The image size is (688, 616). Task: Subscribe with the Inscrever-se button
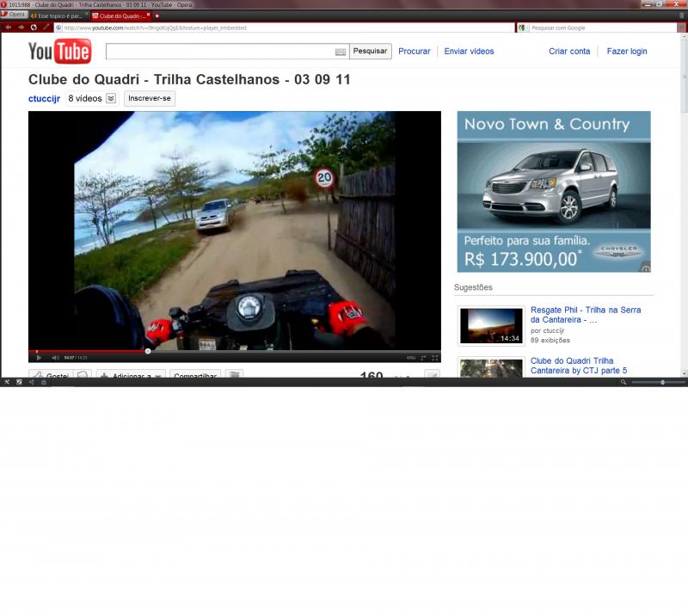click(150, 98)
